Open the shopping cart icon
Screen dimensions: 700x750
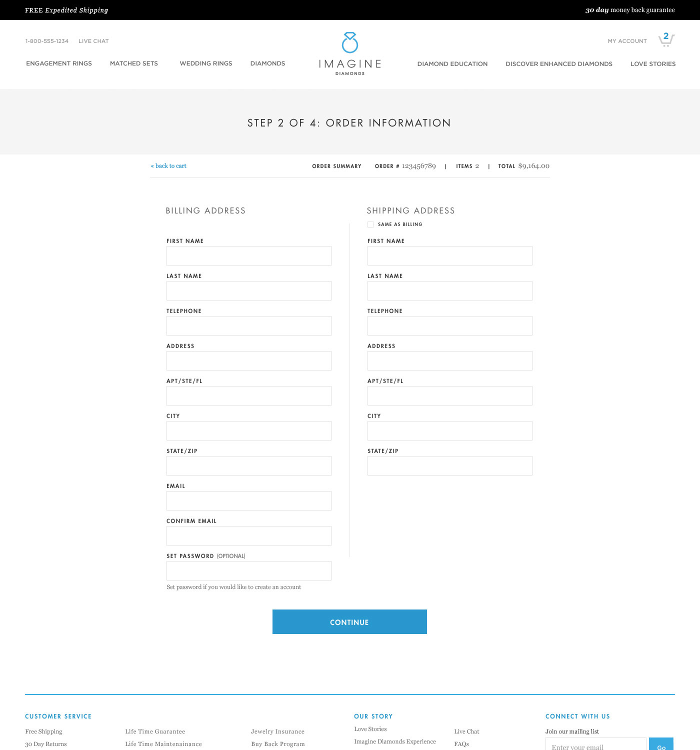click(666, 39)
